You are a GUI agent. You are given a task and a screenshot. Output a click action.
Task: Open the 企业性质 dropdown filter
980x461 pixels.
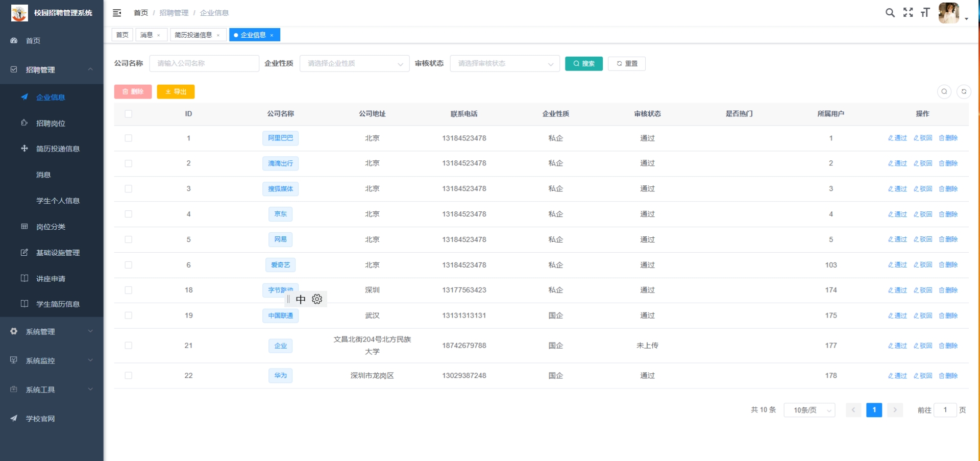point(354,64)
